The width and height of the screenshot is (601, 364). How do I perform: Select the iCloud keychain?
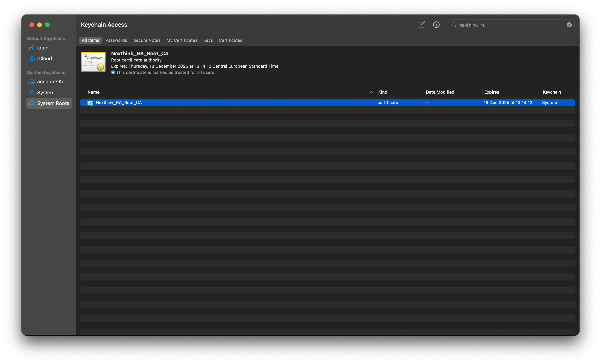pyautogui.click(x=44, y=58)
